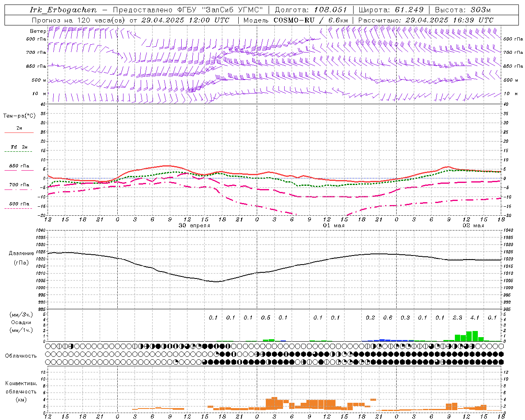The image size is (525, 420).
Task: Click the 02 мая date label
Action: tap(473, 226)
